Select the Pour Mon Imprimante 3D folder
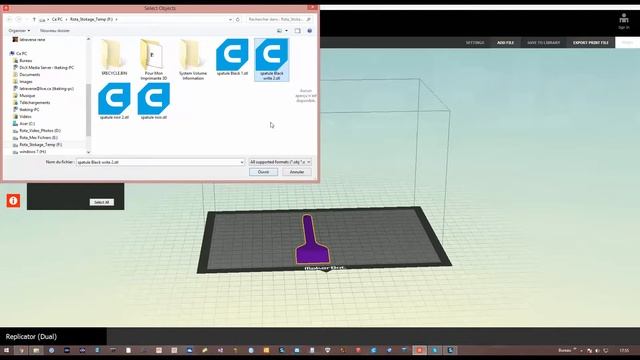 coord(153,60)
